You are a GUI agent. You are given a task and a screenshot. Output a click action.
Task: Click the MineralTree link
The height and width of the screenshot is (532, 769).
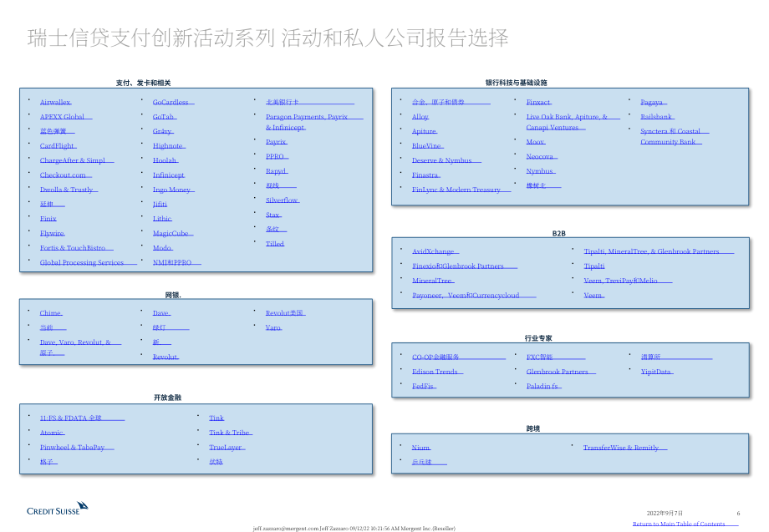[433, 281]
